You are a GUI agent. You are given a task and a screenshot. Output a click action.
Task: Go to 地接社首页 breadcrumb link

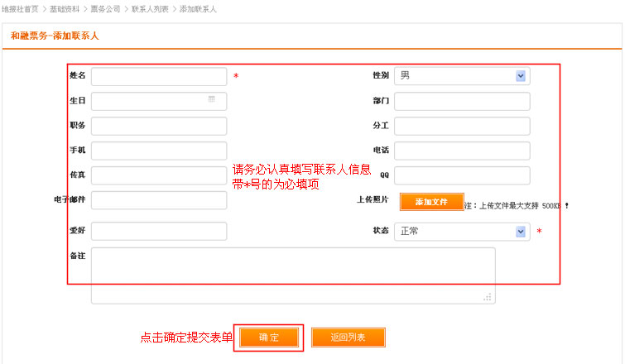[20, 9]
